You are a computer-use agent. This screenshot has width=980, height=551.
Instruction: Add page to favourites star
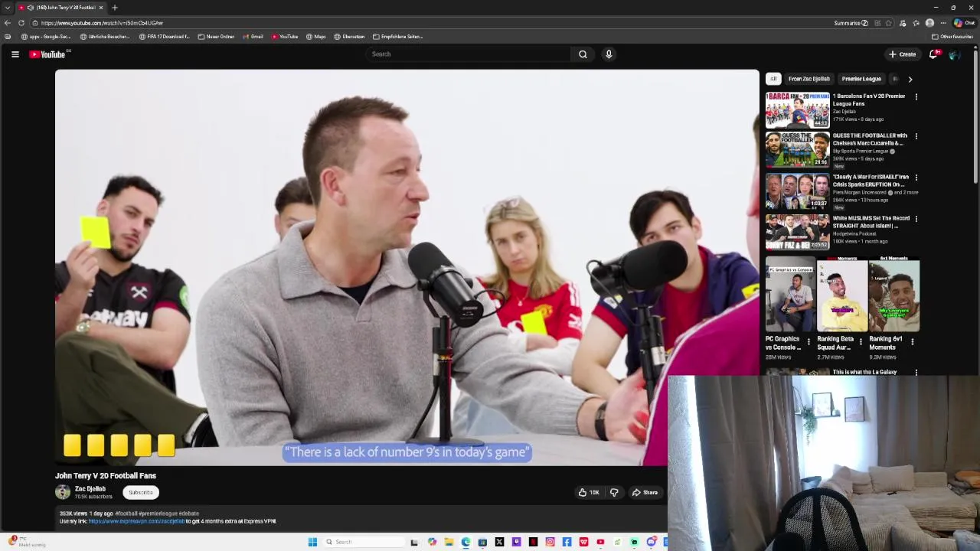888,23
